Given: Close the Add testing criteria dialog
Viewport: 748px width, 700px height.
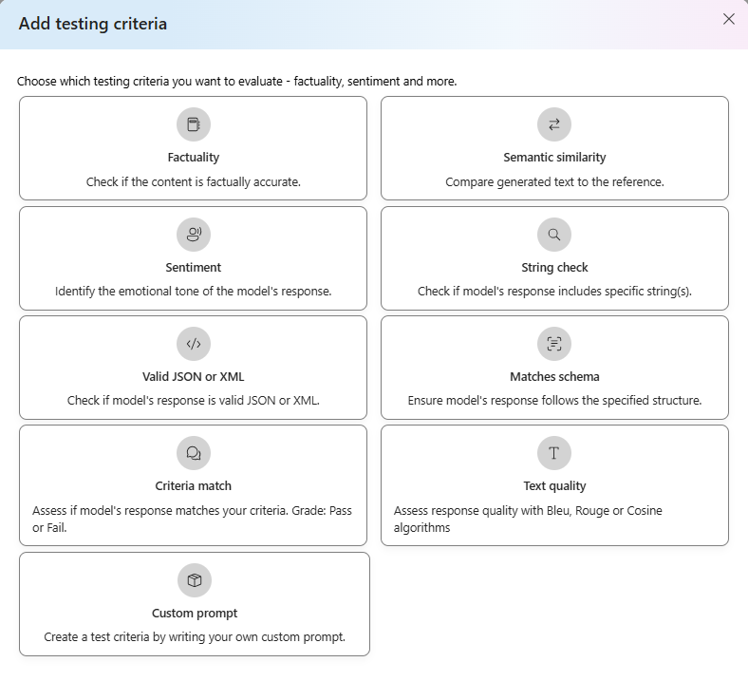Looking at the screenshot, I should click(x=728, y=19).
